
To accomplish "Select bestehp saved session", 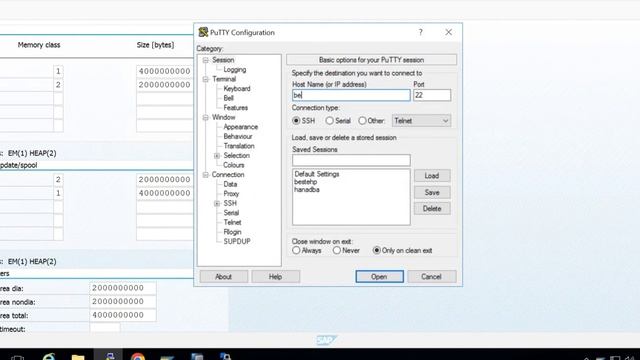I will pos(305,182).
